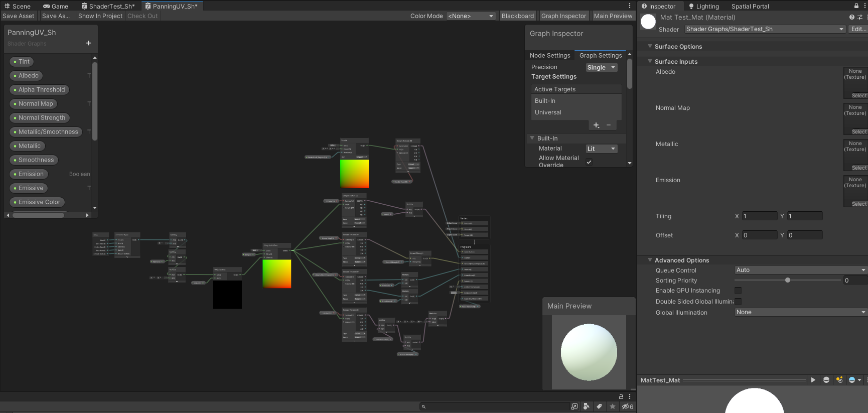Click Show In Project button

point(100,16)
